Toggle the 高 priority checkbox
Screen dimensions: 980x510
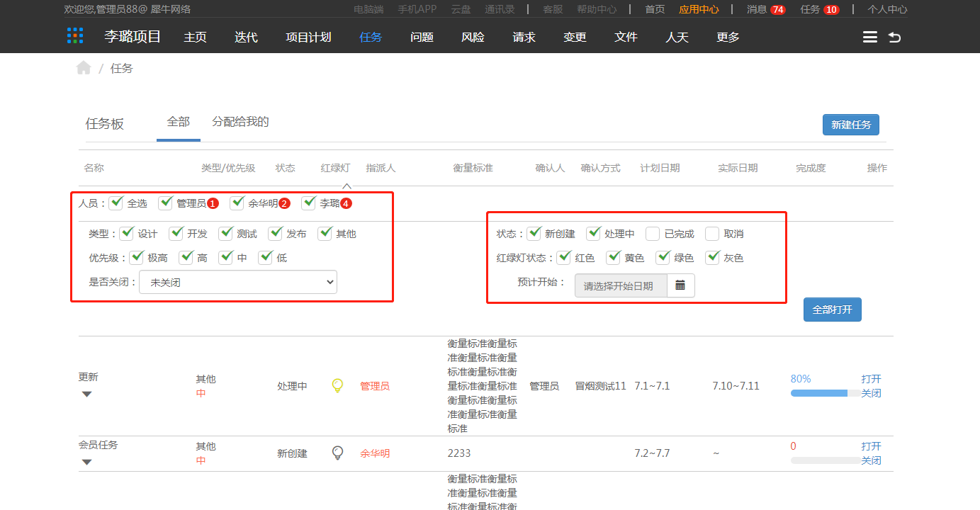coord(186,257)
